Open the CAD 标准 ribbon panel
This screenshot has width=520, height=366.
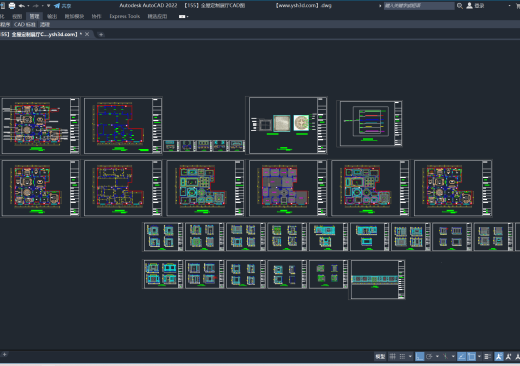(x=24, y=24)
